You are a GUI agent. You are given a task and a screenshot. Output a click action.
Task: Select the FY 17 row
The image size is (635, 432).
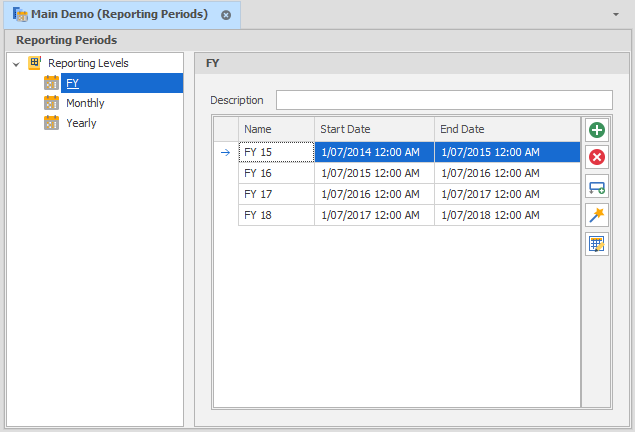click(276, 194)
